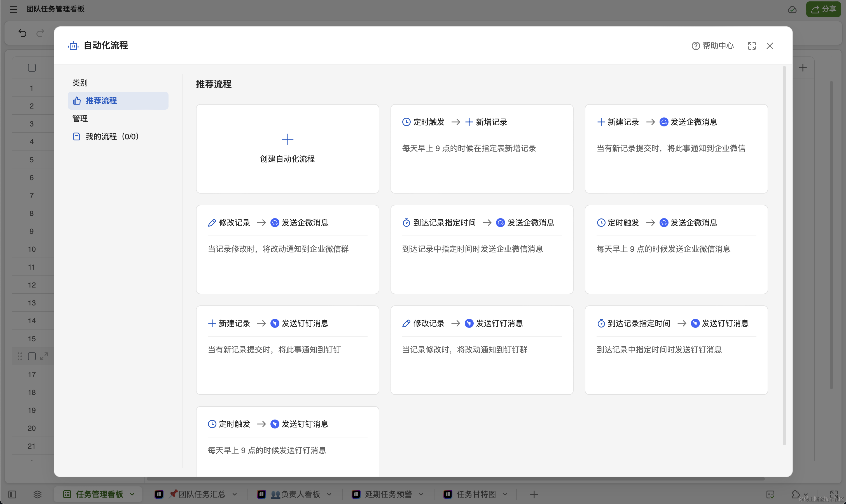Open the 帮助中心 help link
846x504 pixels.
pos(713,46)
